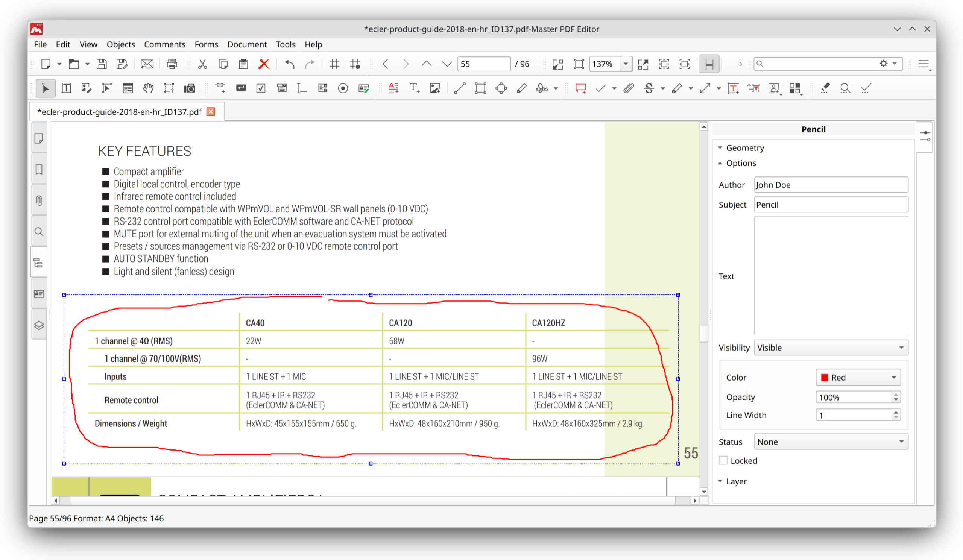Click the Cut scissors icon

click(x=202, y=64)
